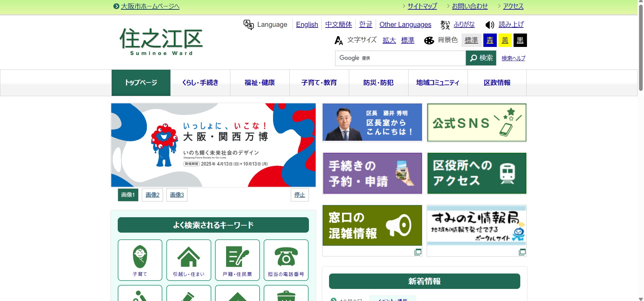This screenshot has width=644, height=301.
Task: Open the 引越し・住まい keyword tile
Action: coord(189,260)
